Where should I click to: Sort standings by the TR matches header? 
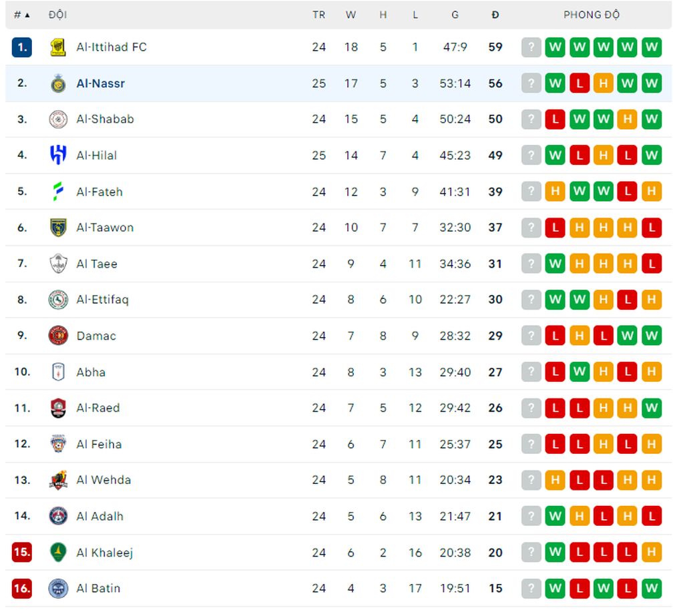pyautogui.click(x=318, y=15)
